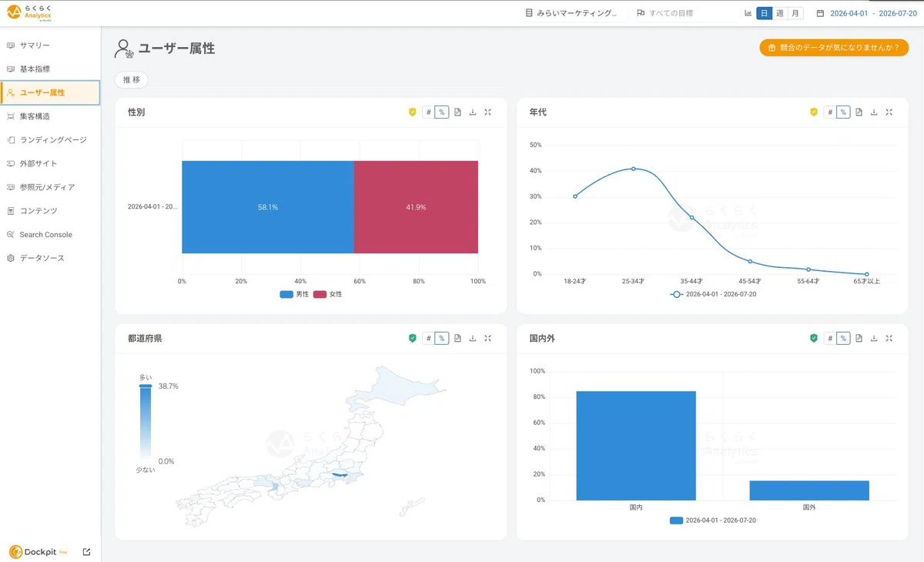Download the 国内外 chart data
The height and width of the screenshot is (562, 924).
[x=874, y=338]
